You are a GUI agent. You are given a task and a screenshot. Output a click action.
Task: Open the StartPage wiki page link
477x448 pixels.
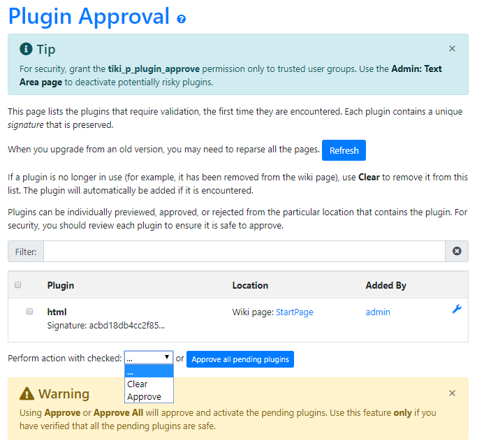294,312
